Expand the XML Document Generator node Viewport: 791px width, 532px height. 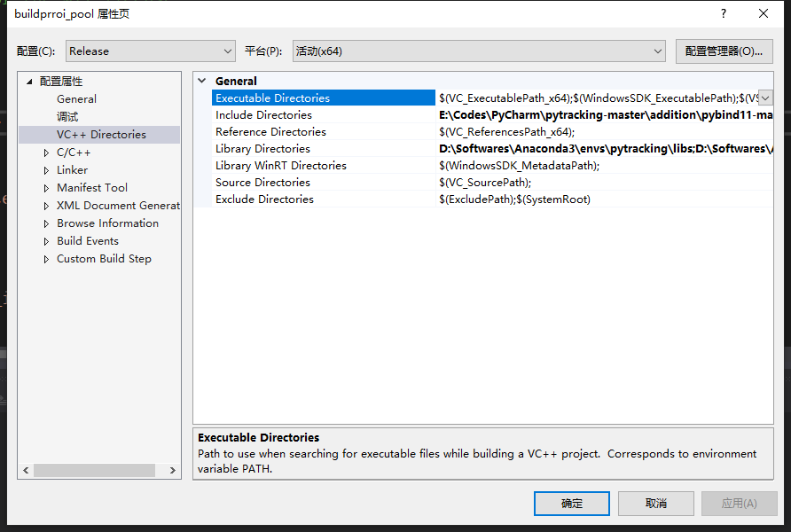[x=47, y=205]
